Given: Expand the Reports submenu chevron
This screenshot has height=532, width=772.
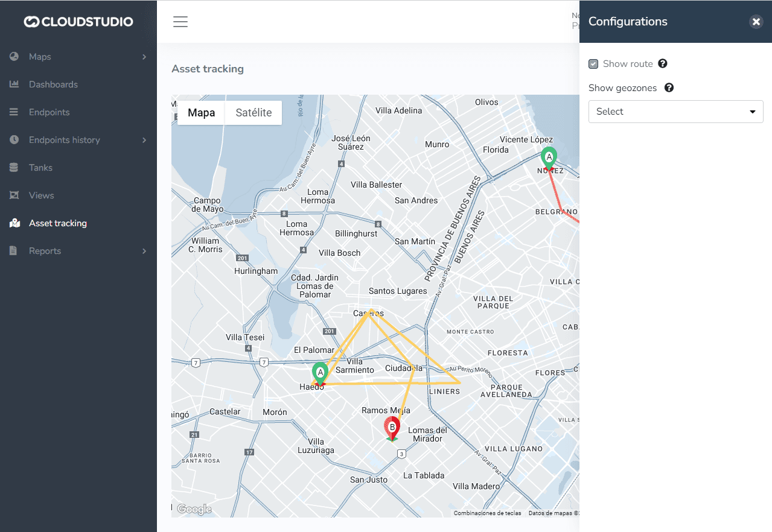Looking at the screenshot, I should point(144,251).
